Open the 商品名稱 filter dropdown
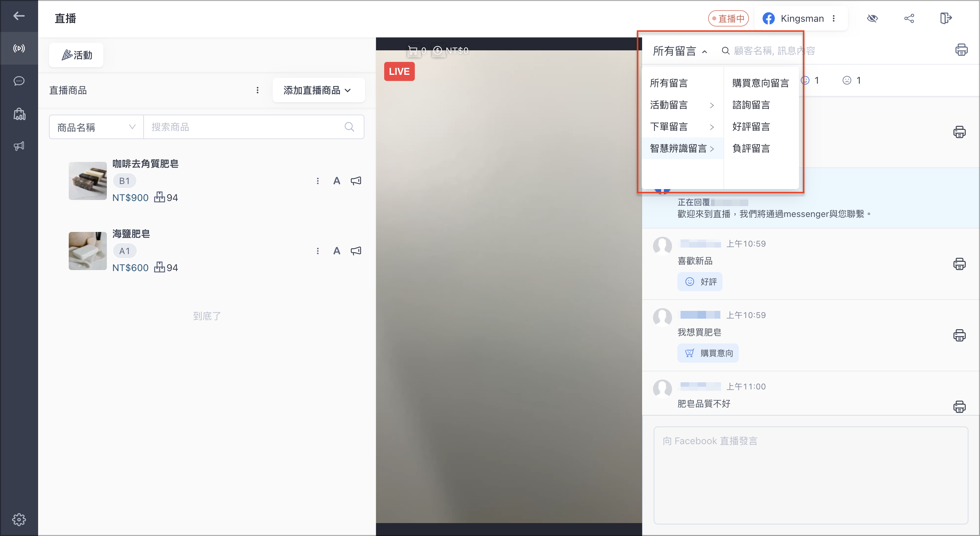Viewport: 980px width, 536px height. 96,127
